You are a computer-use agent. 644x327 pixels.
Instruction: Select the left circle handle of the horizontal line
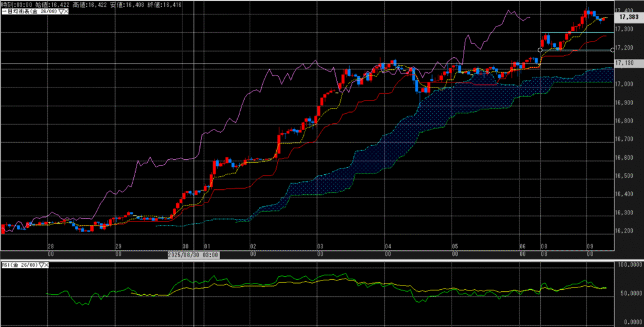[x=540, y=50]
